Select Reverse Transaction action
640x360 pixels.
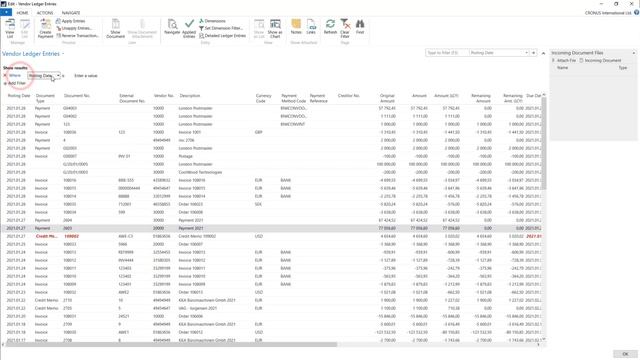coord(77,36)
